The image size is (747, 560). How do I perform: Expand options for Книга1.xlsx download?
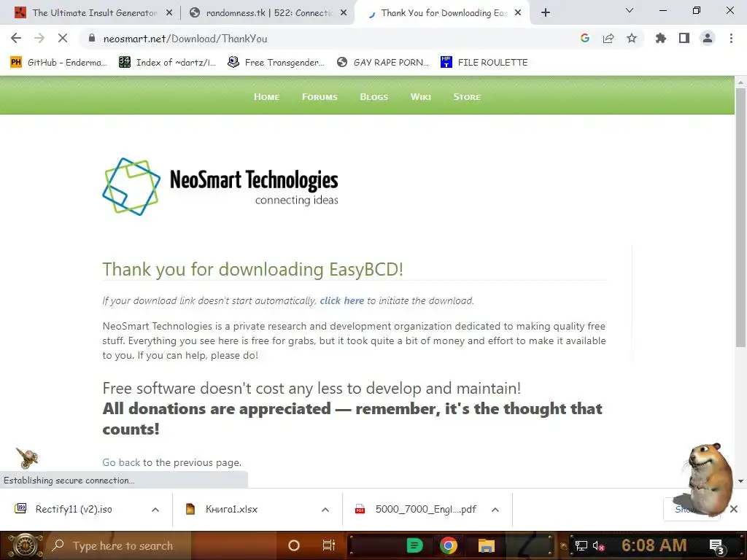coord(325,510)
